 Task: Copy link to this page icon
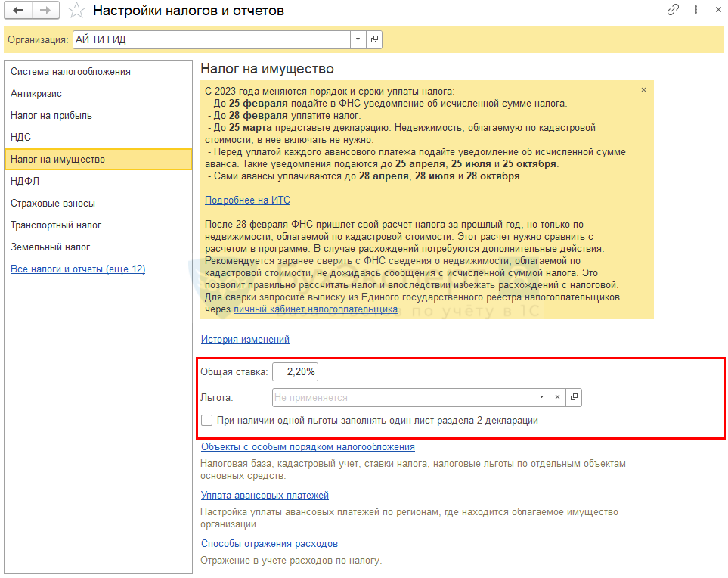point(673,10)
